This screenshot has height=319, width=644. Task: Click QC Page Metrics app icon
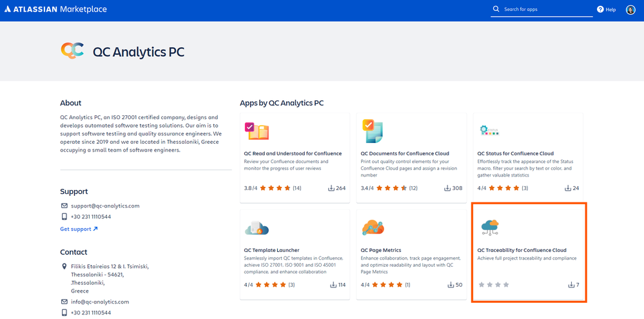coord(373,228)
